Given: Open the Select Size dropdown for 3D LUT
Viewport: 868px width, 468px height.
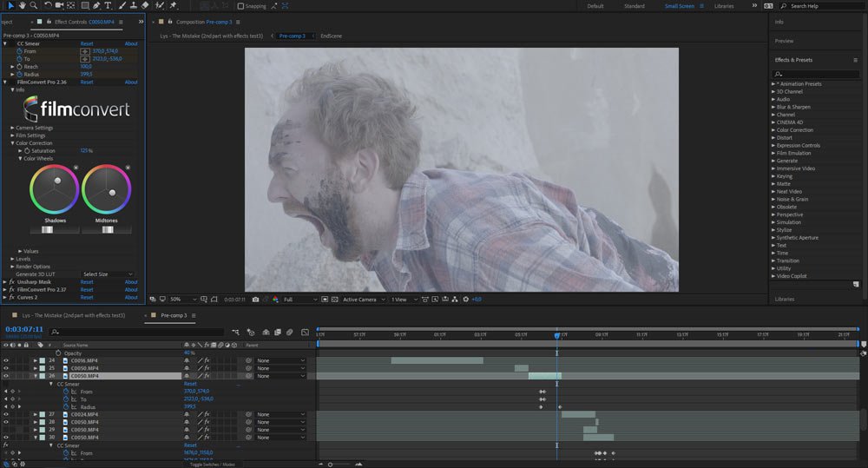Looking at the screenshot, I should pos(106,274).
